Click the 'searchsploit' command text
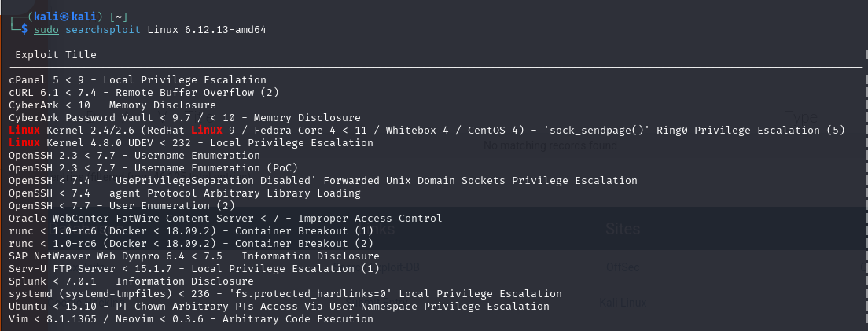868x331 pixels. (103, 29)
